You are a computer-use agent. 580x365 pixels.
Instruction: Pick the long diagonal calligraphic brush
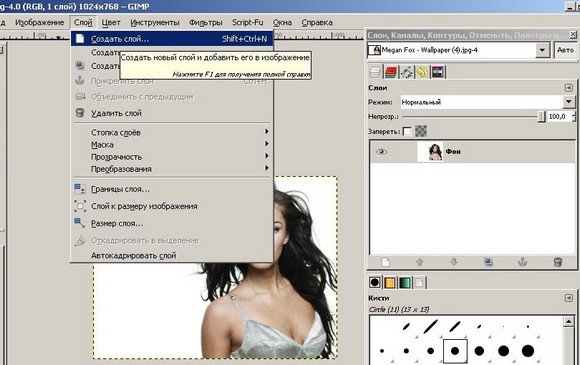[430, 326]
